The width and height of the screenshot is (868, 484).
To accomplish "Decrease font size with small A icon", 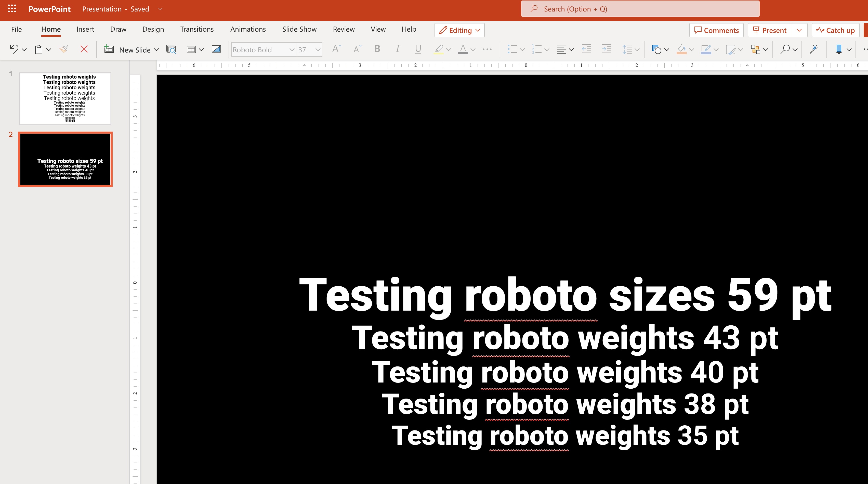I will 357,49.
